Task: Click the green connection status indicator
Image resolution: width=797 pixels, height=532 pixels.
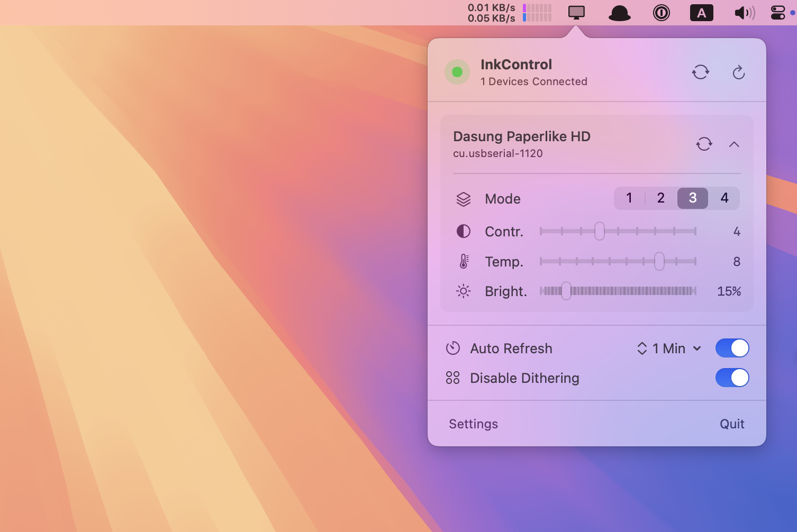Action: point(457,72)
